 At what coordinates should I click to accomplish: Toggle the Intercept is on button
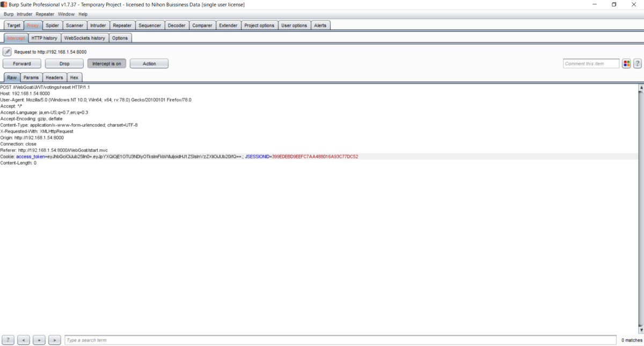[x=107, y=63]
